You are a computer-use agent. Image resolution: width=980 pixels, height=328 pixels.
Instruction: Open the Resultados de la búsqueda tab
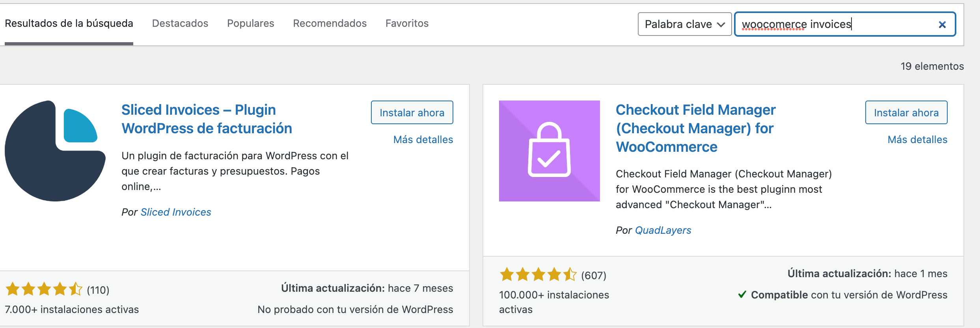pos(69,24)
